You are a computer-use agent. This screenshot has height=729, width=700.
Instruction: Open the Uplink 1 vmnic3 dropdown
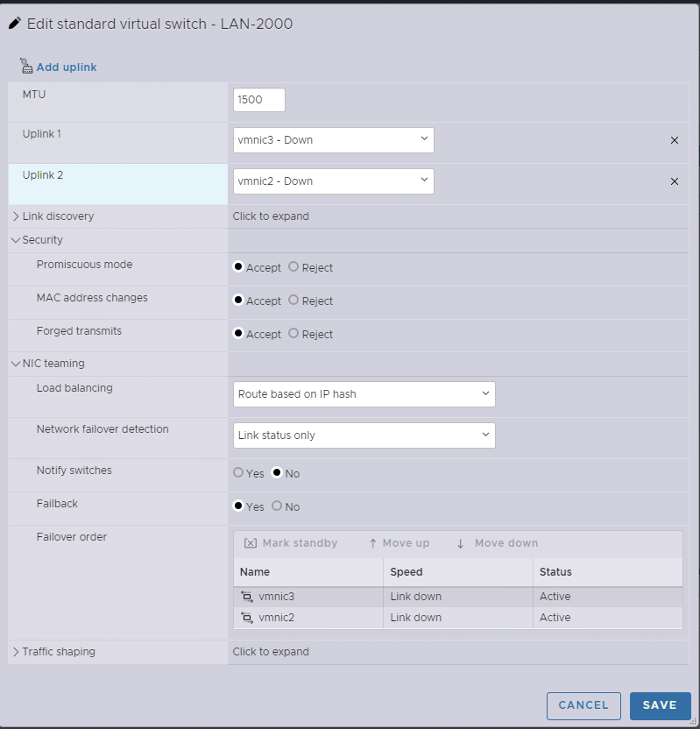coord(333,140)
